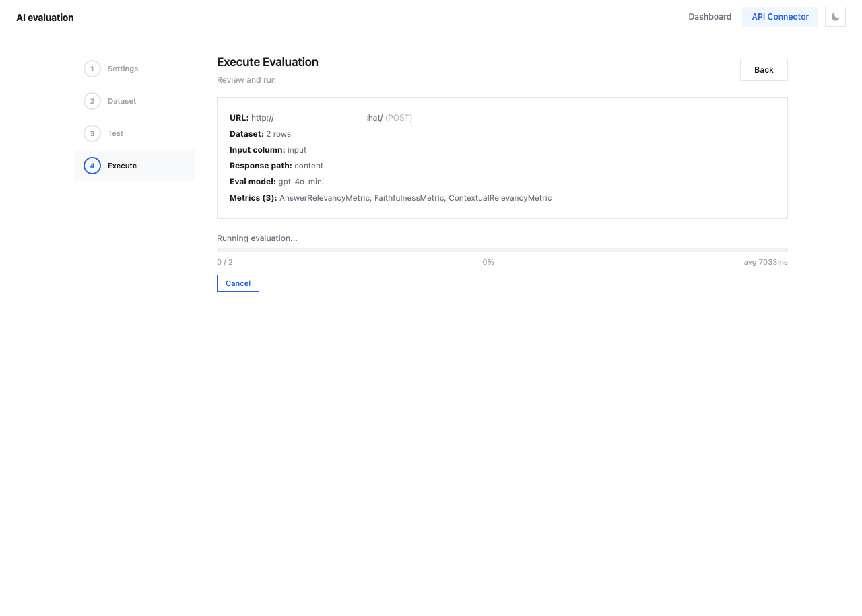Open the Test step label
This screenshot has height=616, width=862.
(115, 133)
